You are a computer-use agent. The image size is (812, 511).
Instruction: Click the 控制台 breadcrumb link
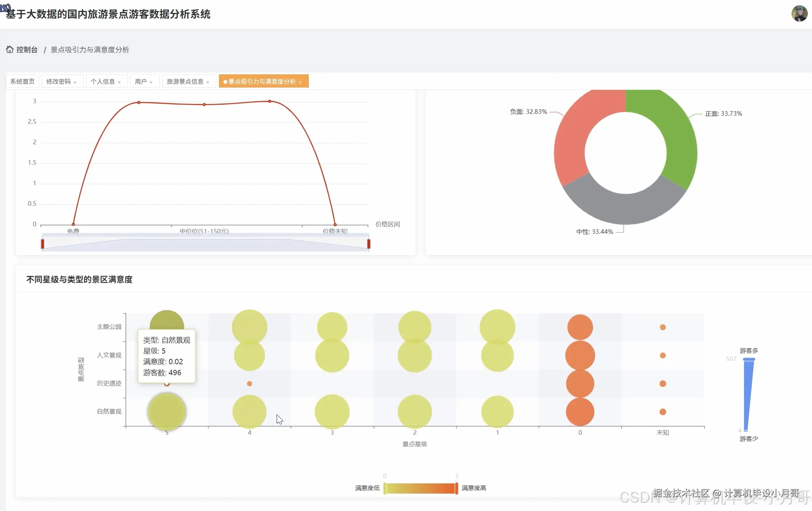(x=27, y=50)
